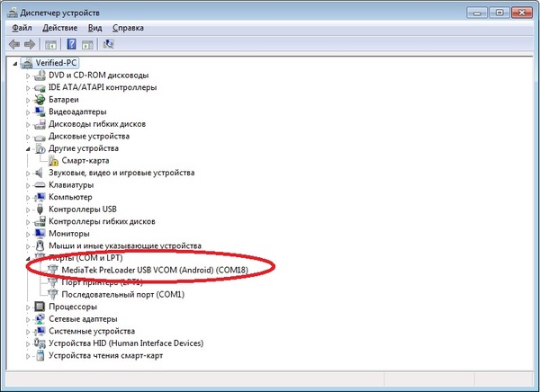
Task: Open the Вид menu
Action: point(95,28)
